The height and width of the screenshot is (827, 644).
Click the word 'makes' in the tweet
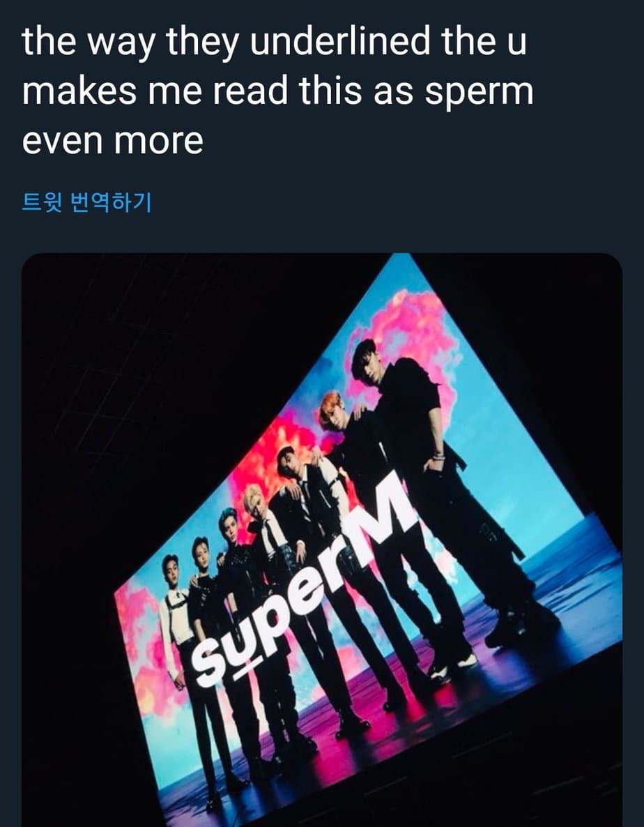(78, 91)
